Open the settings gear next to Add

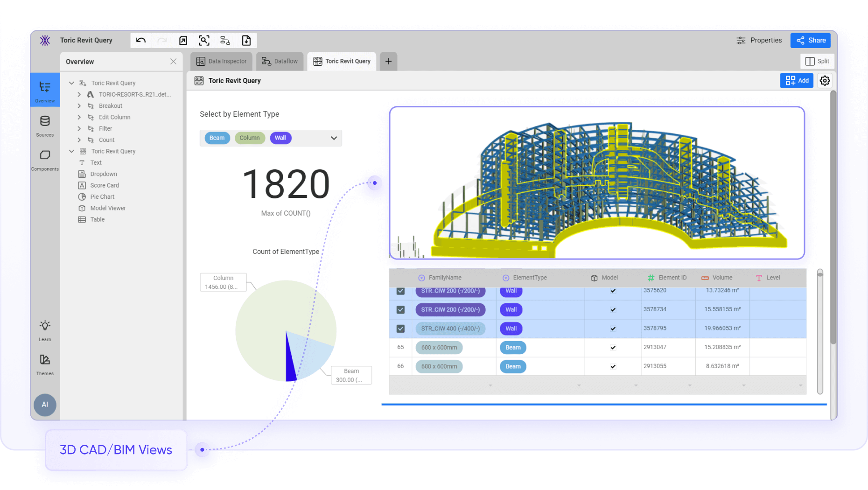[825, 80]
